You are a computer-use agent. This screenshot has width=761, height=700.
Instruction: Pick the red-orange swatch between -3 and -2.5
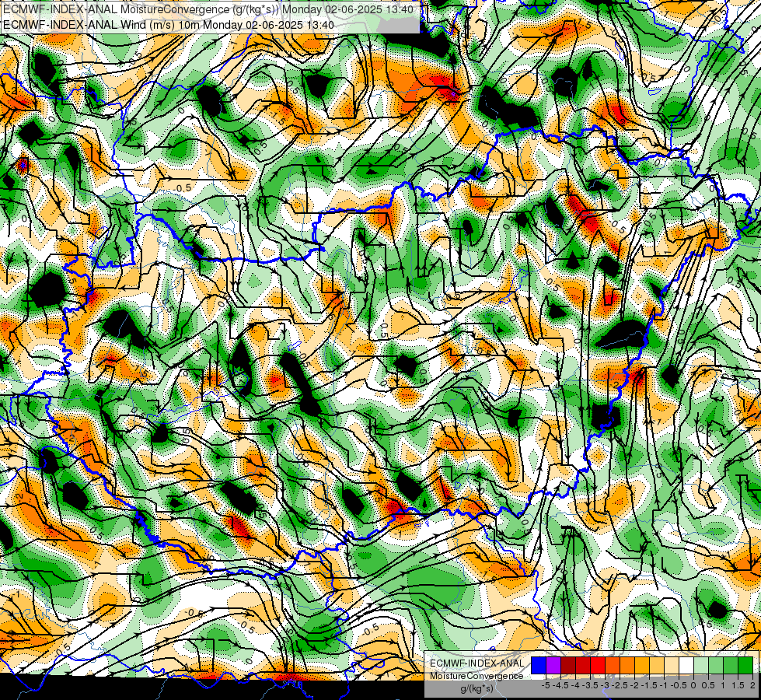click(613, 665)
